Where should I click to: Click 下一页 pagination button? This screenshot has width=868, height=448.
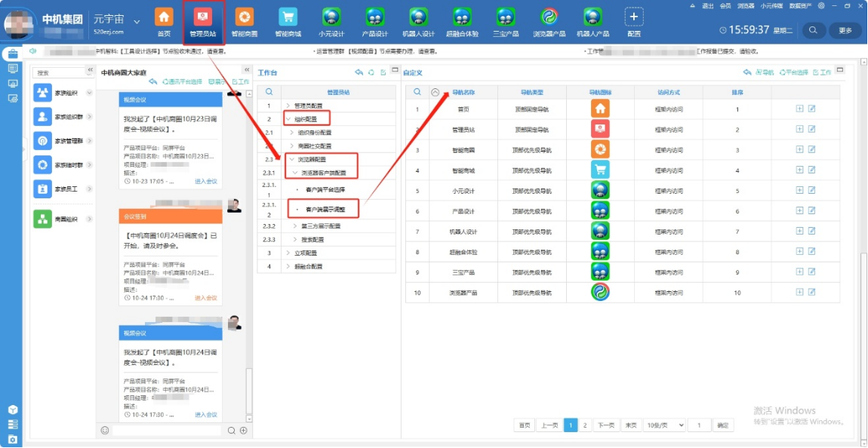pyautogui.click(x=607, y=425)
